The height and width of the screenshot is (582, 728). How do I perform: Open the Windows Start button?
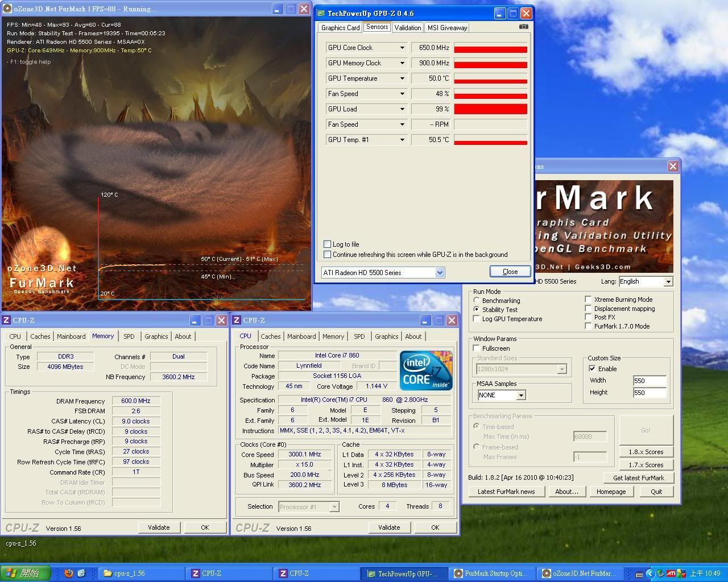tap(25, 573)
